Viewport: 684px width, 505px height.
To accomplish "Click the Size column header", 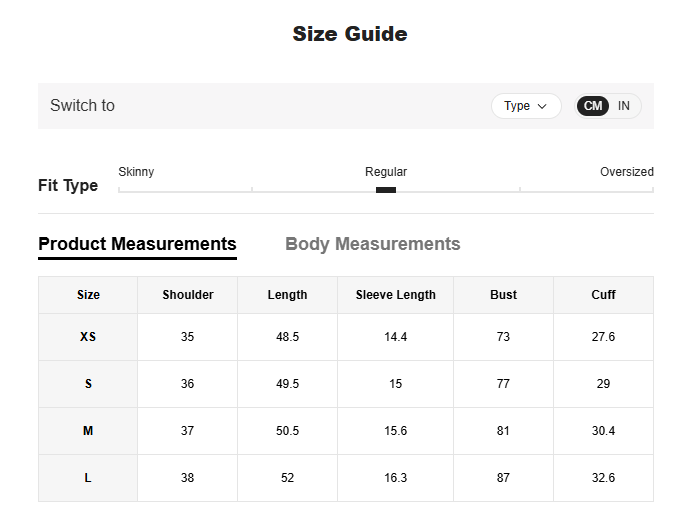I will click(x=88, y=295).
